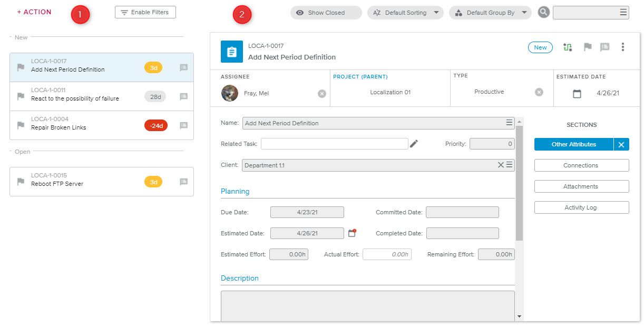This screenshot has height=328, width=644.
Task: Open the Client field list menu
Action: [x=510, y=165]
